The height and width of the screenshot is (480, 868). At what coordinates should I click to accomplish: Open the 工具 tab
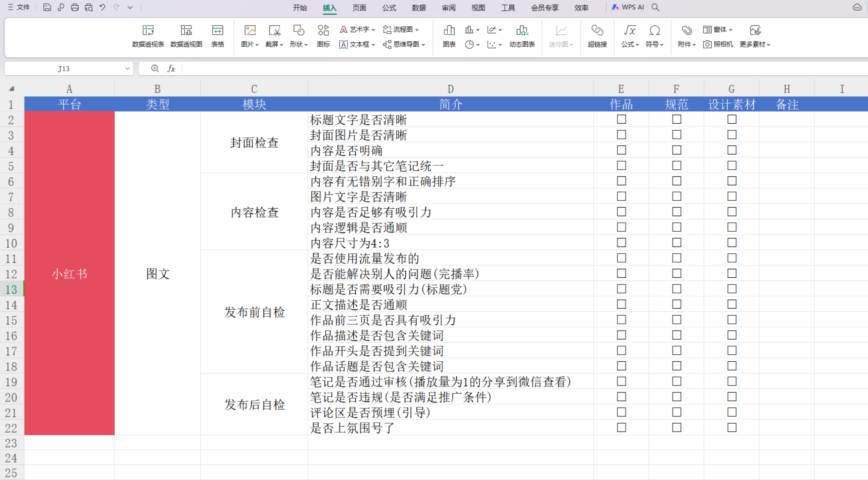point(508,7)
